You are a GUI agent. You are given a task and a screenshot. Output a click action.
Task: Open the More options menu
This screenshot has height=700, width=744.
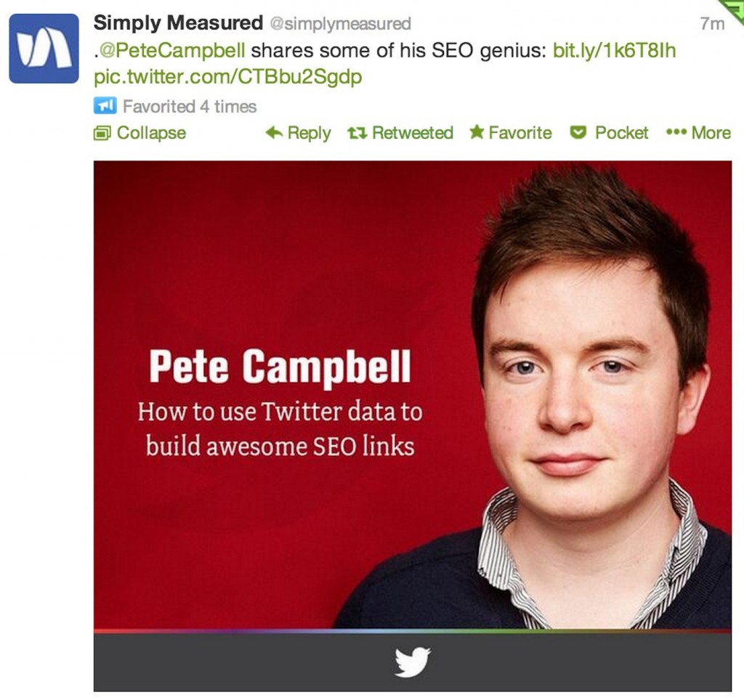[698, 133]
